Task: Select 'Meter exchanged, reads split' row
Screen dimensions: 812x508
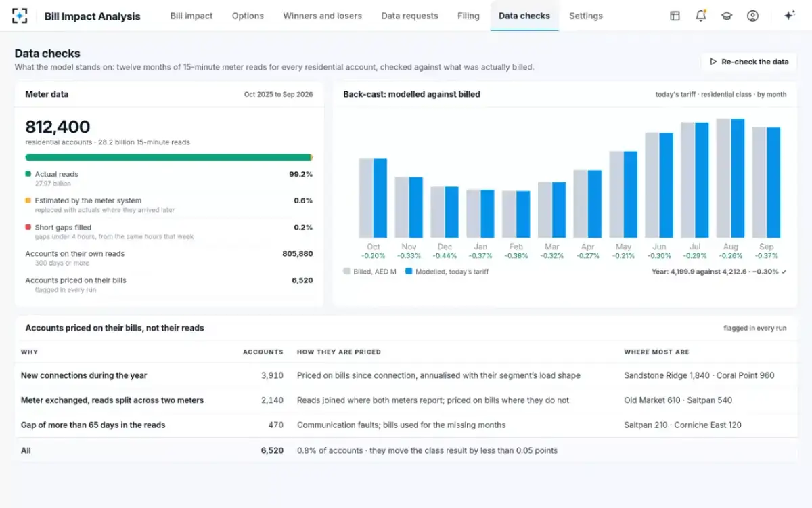Action: (406, 400)
